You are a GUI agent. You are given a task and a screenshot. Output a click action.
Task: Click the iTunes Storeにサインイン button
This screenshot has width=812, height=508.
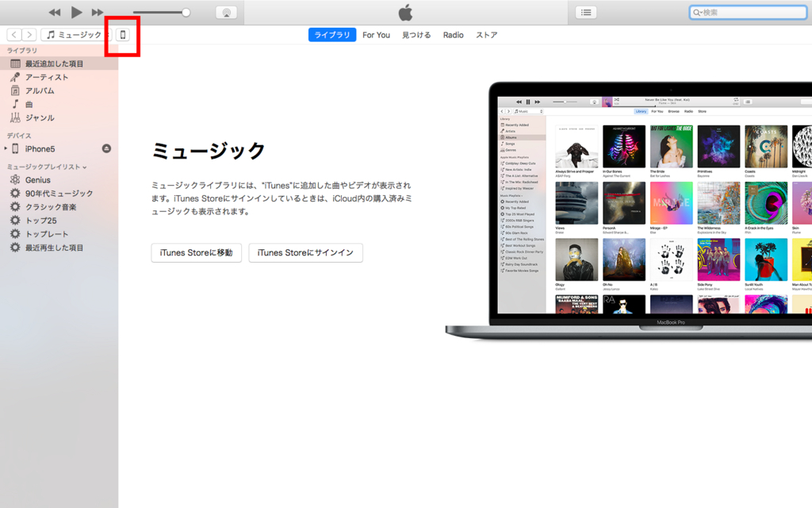[305, 252]
